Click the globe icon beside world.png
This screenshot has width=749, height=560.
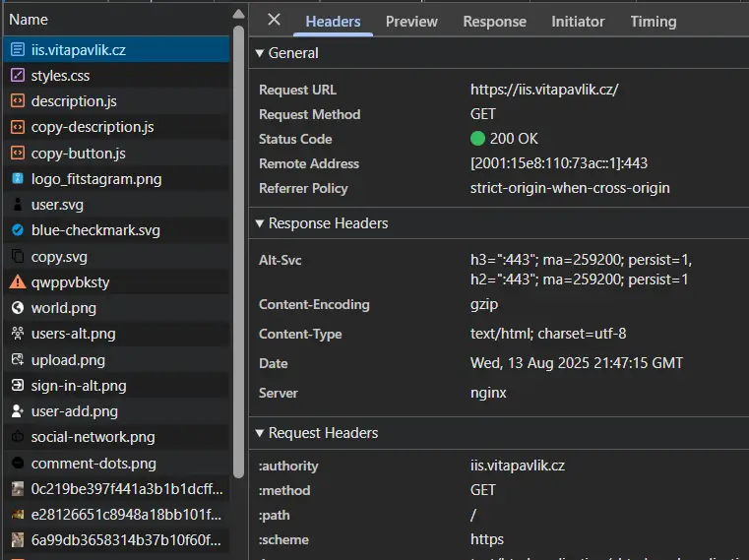click(17, 308)
